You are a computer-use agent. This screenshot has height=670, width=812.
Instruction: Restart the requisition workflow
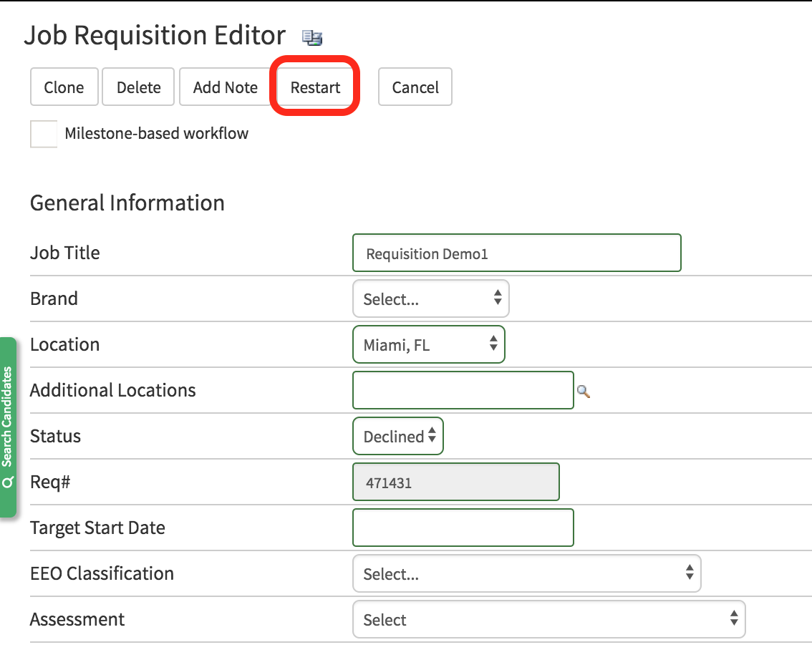coord(315,87)
